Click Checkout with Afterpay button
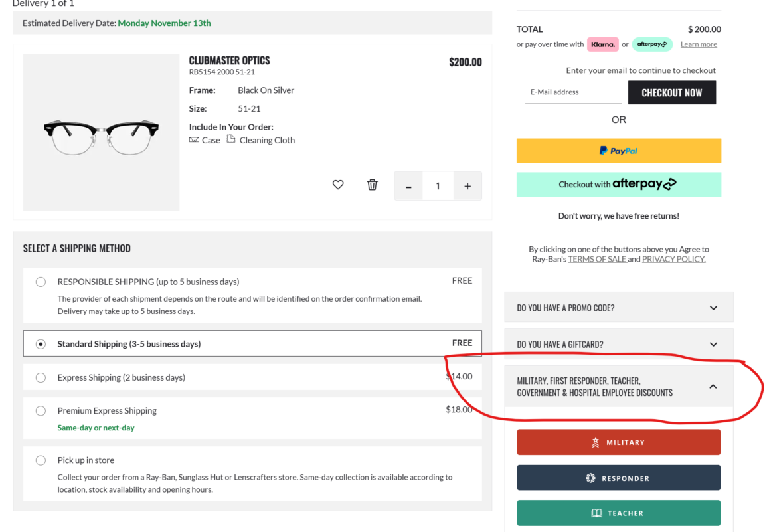This screenshot has height=532, width=765. [618, 184]
